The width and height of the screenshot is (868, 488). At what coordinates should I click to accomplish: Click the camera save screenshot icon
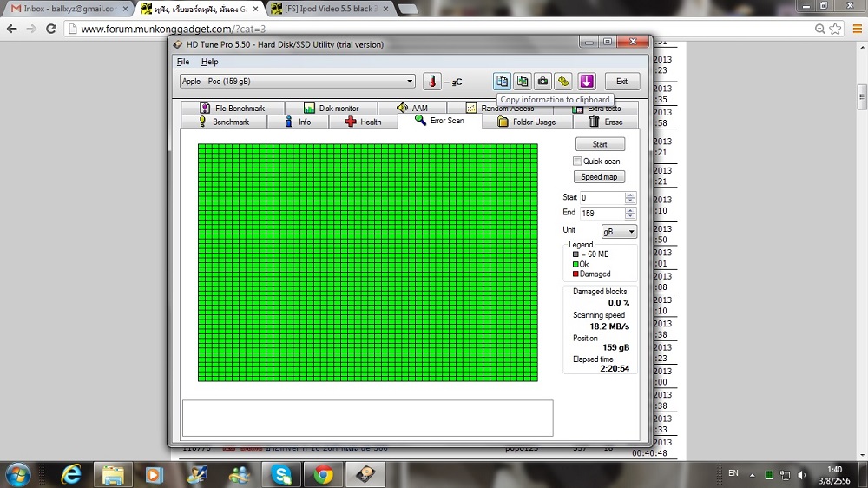pos(542,81)
